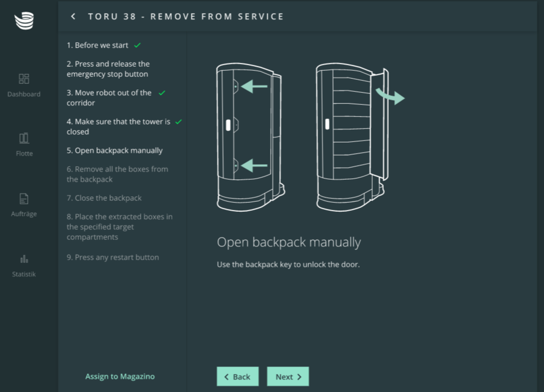
Task: Select step 1 'Before we start'
Action: click(x=97, y=45)
